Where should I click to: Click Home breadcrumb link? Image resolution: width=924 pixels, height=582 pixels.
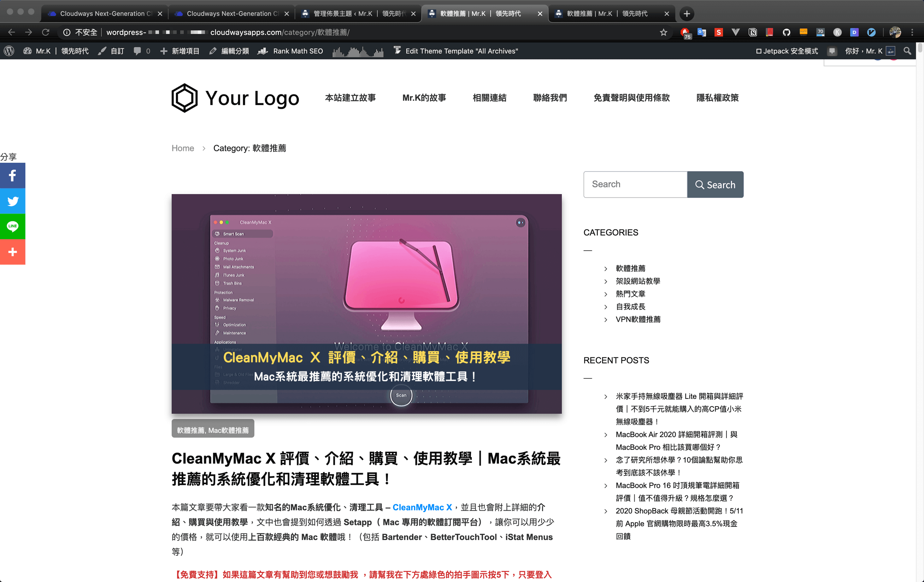pos(183,148)
